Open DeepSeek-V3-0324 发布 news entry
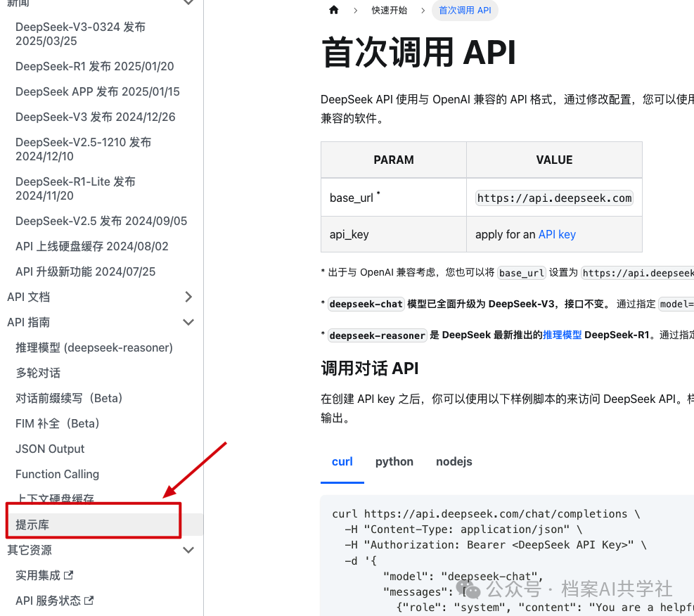The image size is (694, 616). pyautogui.click(x=81, y=34)
